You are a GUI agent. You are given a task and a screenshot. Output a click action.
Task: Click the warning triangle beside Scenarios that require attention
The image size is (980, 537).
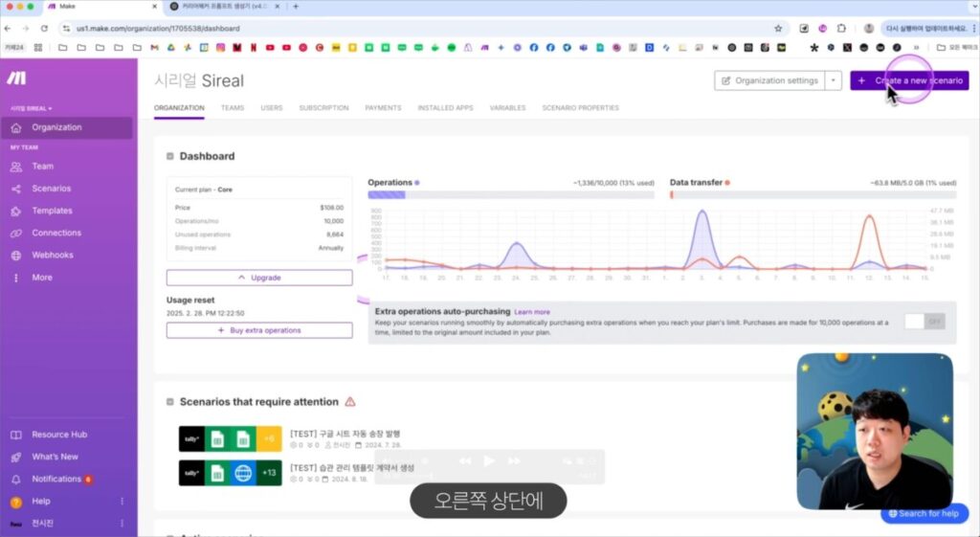point(350,402)
